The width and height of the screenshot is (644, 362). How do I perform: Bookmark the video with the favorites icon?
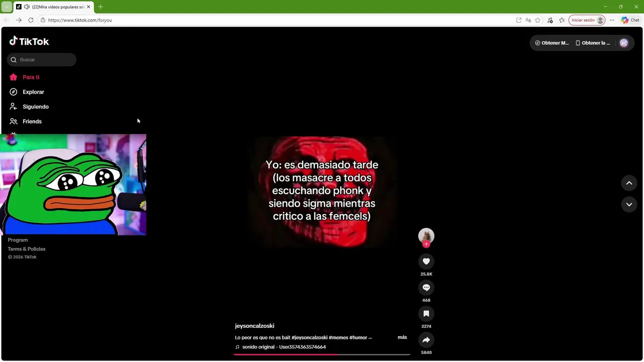426,314
